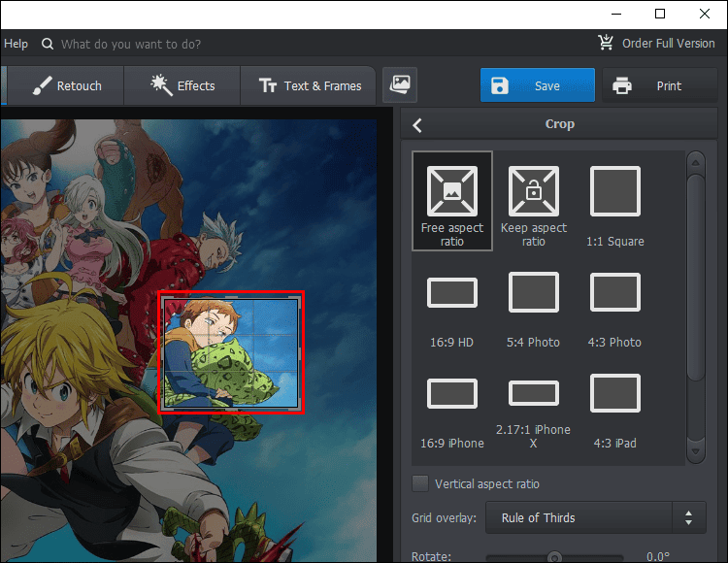The width and height of the screenshot is (728, 563).
Task: Open the Grid overlay dropdown
Action: coord(595,517)
